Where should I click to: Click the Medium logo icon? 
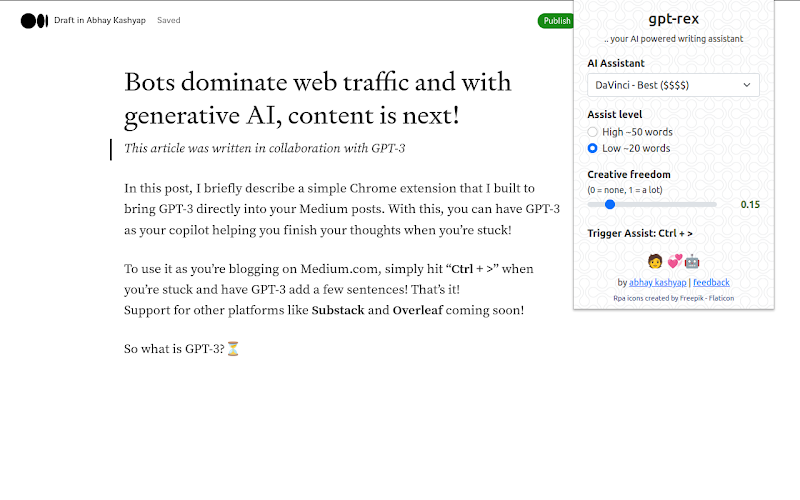pyautogui.click(x=34, y=21)
